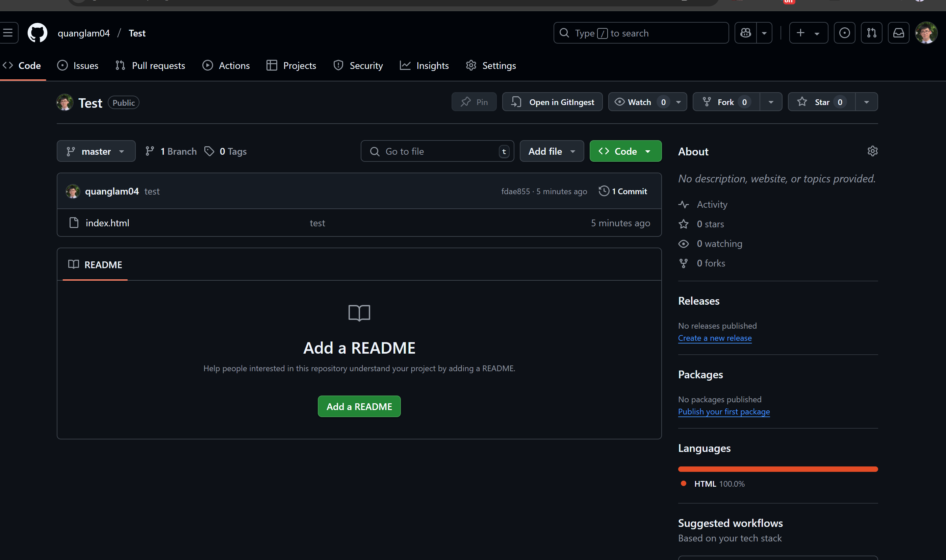Click Create a new release link

pyautogui.click(x=715, y=338)
